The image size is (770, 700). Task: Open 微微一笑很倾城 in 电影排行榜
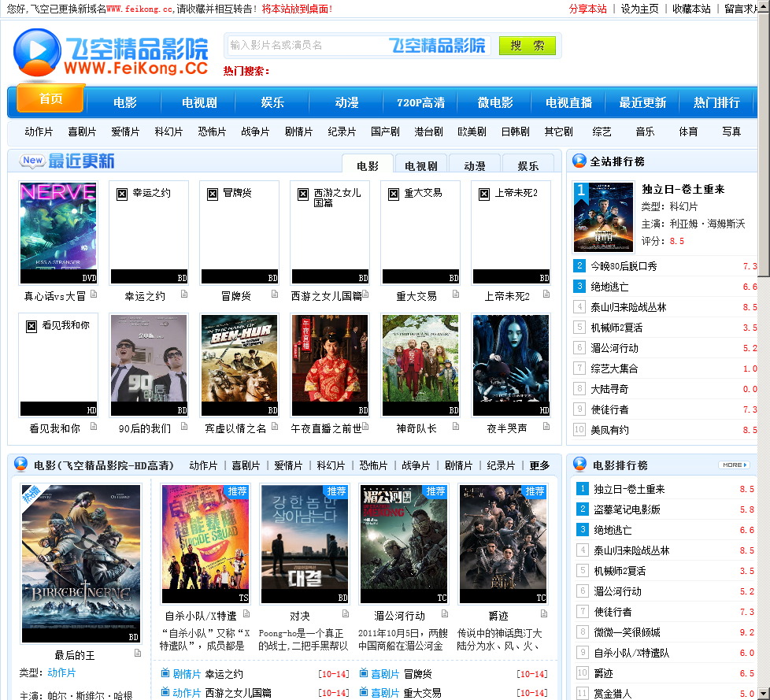627,632
